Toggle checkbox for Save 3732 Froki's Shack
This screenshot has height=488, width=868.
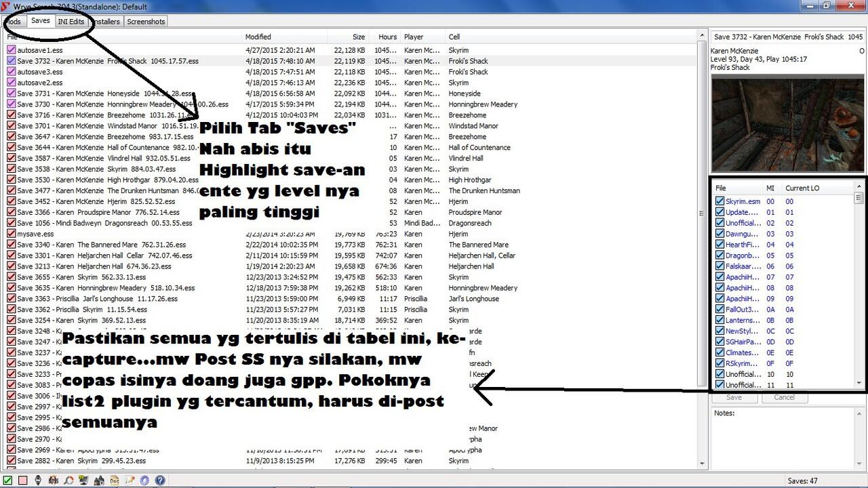point(11,61)
